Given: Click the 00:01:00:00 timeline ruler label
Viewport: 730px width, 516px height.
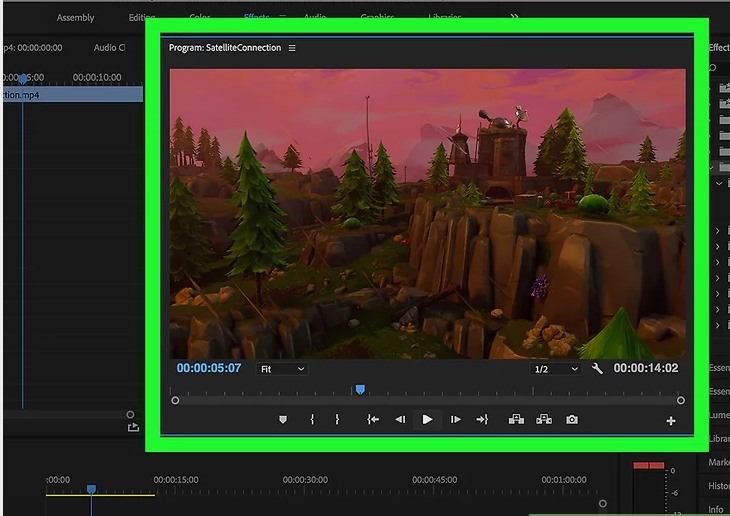Looking at the screenshot, I should coord(564,480).
